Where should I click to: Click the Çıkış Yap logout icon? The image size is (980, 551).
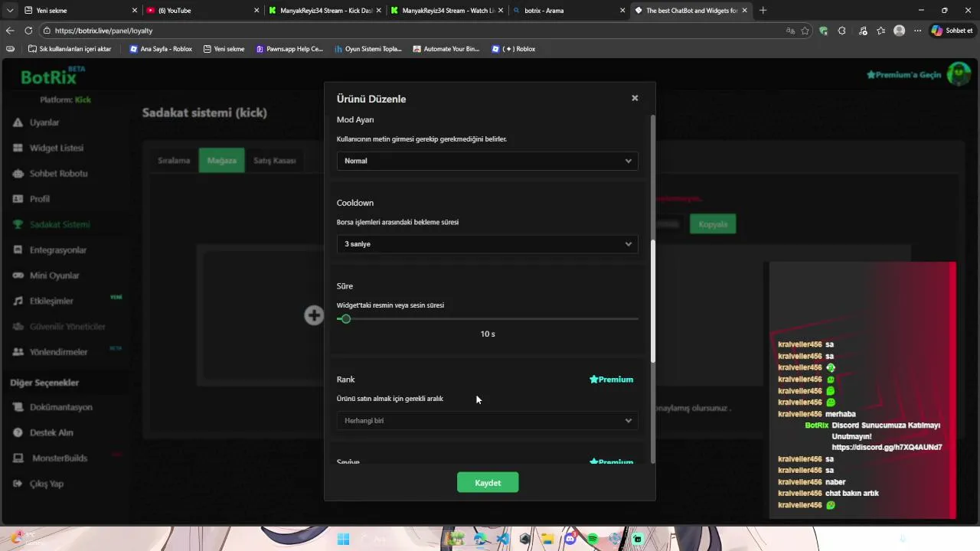[x=18, y=484]
